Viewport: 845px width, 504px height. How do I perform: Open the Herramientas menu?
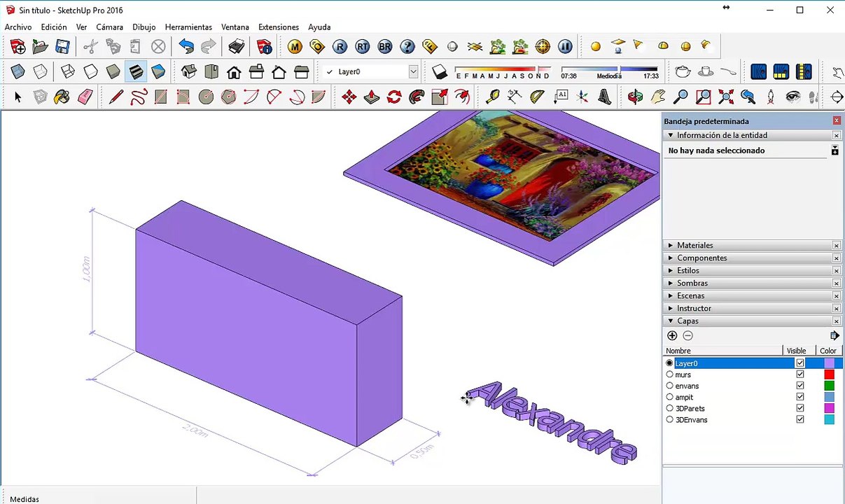[x=188, y=27]
